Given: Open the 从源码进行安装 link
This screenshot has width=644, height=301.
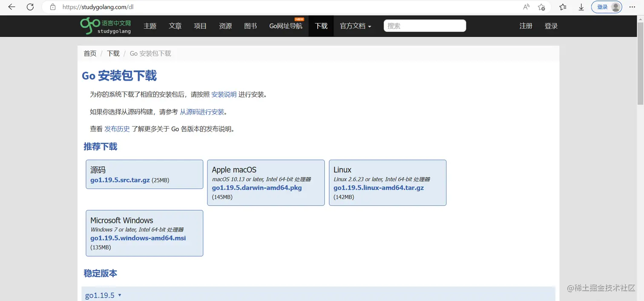Looking at the screenshot, I should point(202,112).
